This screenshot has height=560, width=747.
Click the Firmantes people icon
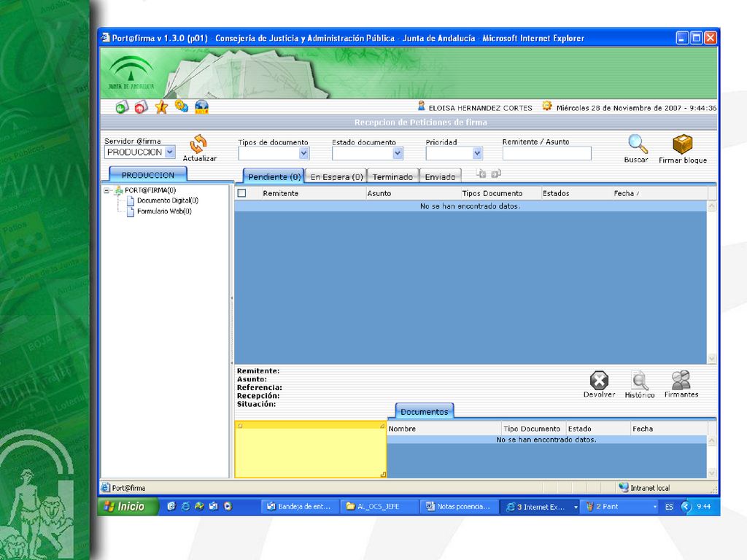coord(681,381)
